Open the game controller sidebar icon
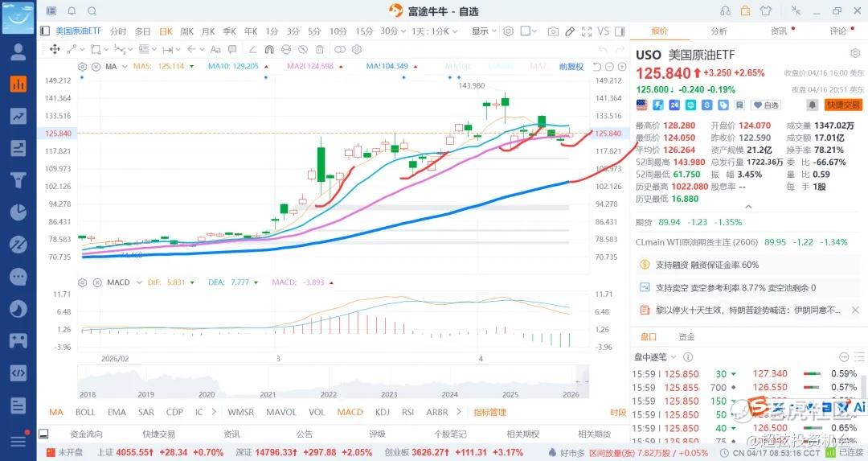The height and width of the screenshot is (461, 868). (x=18, y=340)
